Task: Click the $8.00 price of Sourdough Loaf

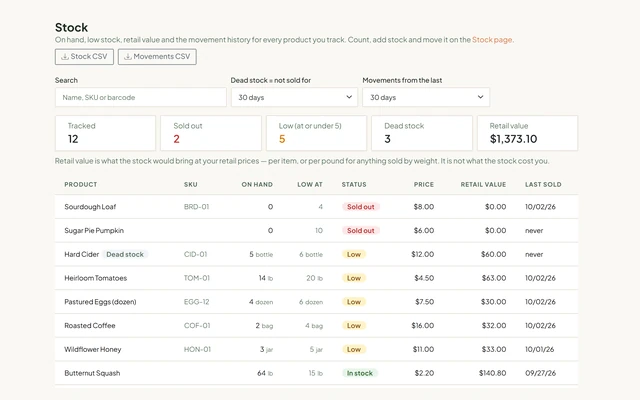Action: coord(424,207)
